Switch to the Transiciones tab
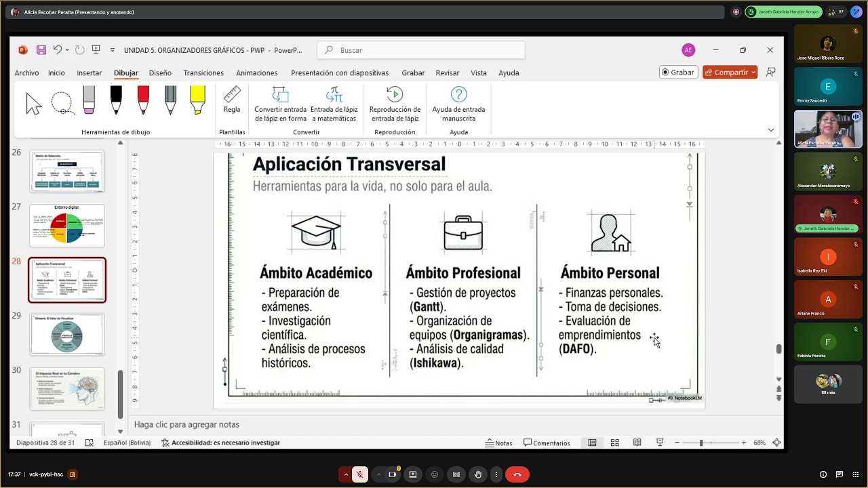The image size is (868, 488). tap(203, 73)
